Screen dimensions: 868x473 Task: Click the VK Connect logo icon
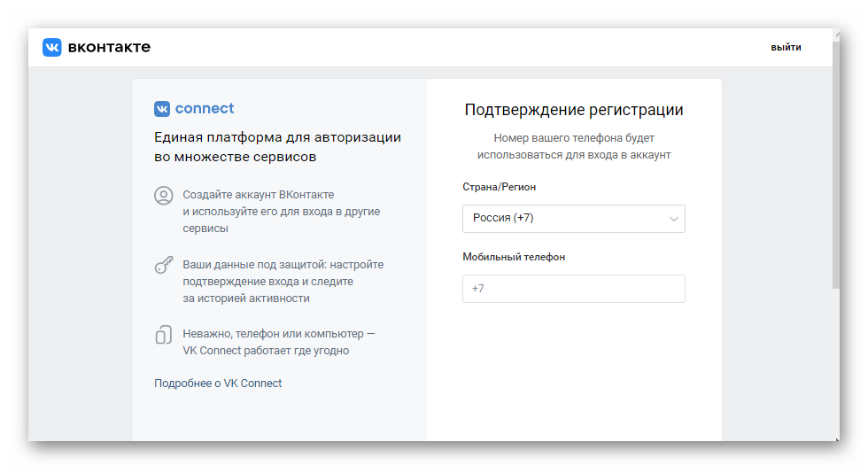[x=162, y=109]
